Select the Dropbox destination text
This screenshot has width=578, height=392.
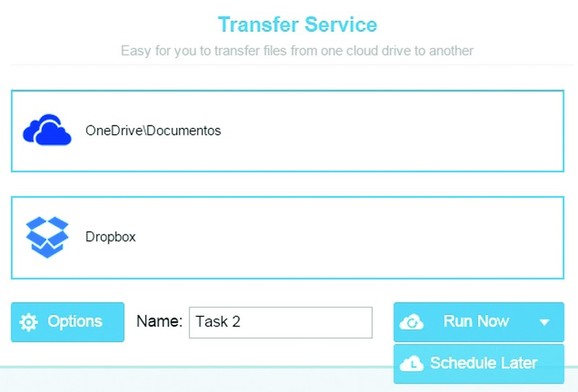point(111,237)
